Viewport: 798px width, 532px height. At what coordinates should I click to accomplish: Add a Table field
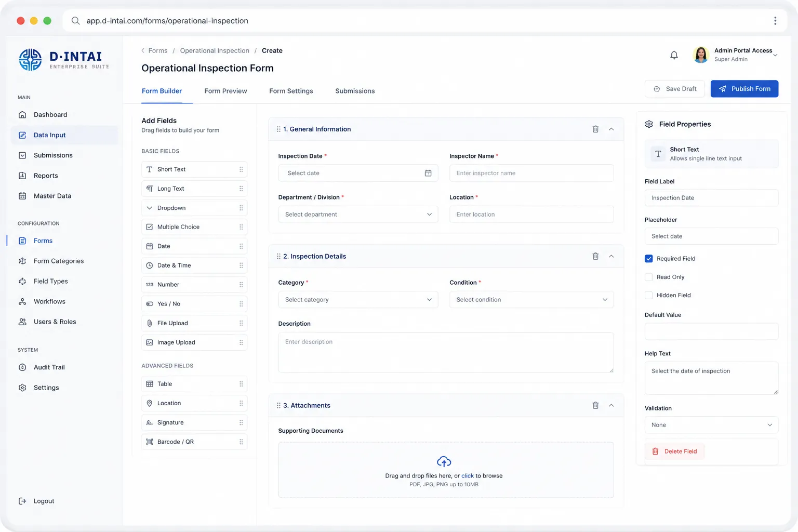(x=194, y=384)
